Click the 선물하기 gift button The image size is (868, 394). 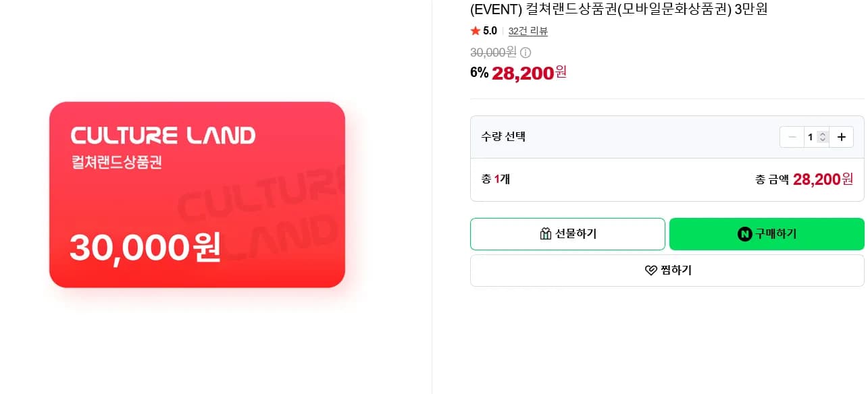(x=567, y=234)
